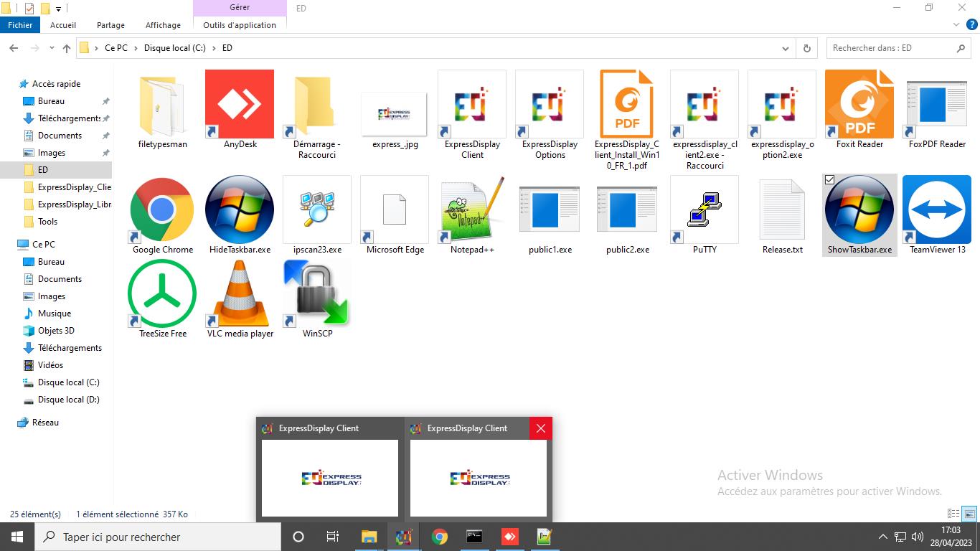This screenshot has width=980, height=551.
Task: Open the Fichier menu
Action: (20, 25)
